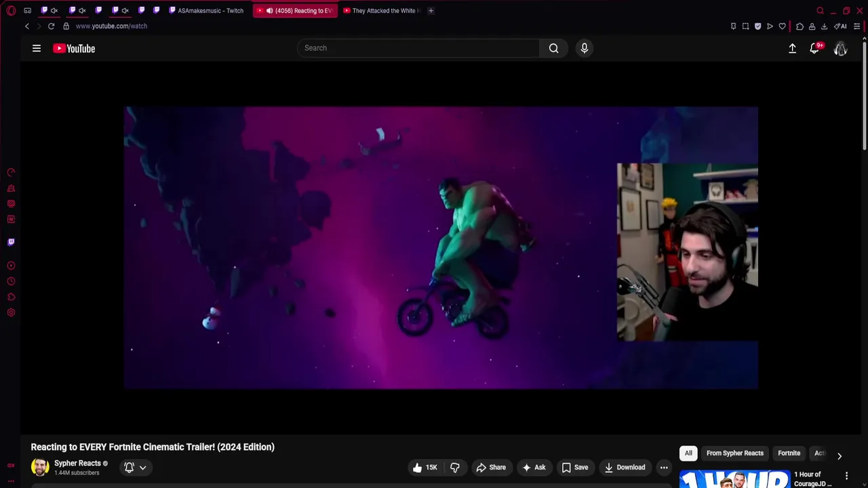Show more filter chips with right chevron
The image size is (868, 488).
pyautogui.click(x=840, y=456)
